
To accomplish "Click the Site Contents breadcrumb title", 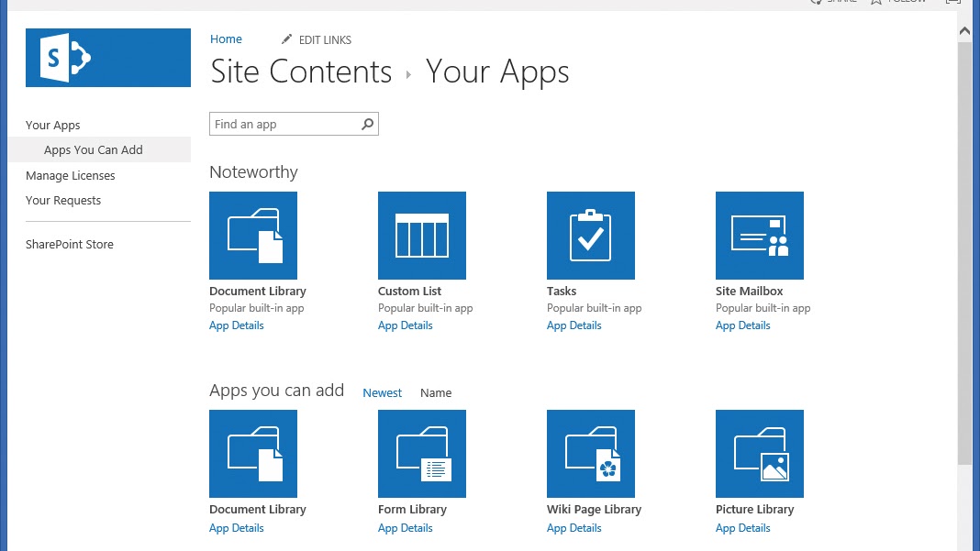I will click(x=301, y=72).
